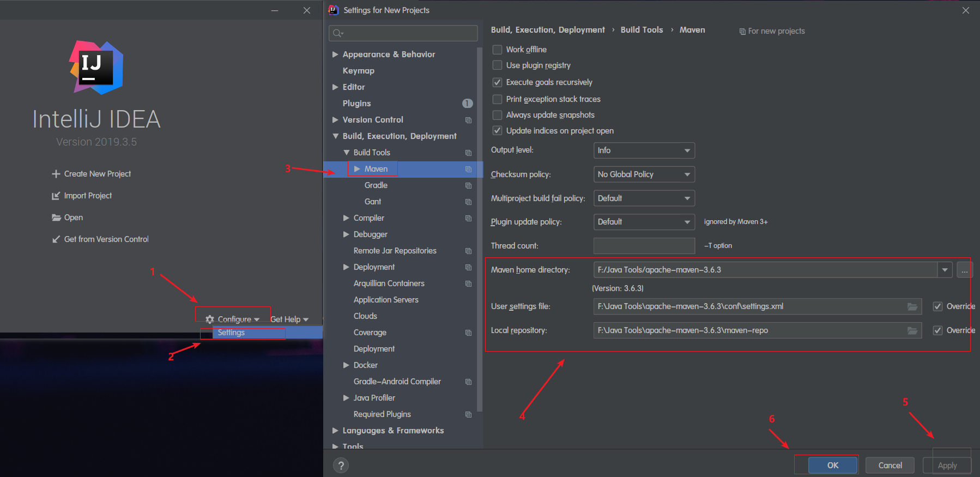Select Plugins in settings tree
This screenshot has height=477, width=980.
356,104
